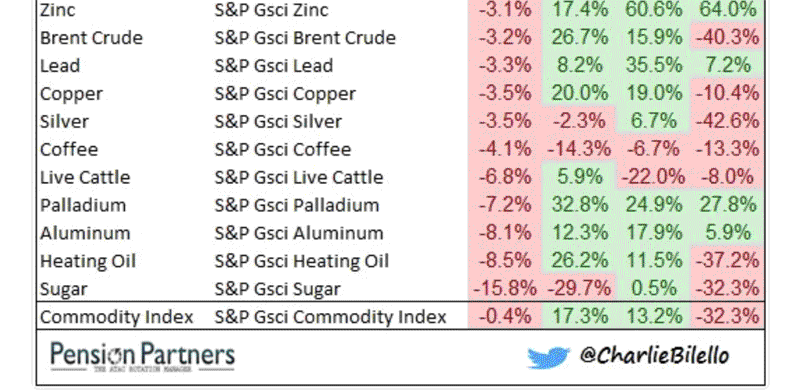The image size is (800, 391).
Task: Open the @CharlieBilello handle link
Action: [x=654, y=355]
